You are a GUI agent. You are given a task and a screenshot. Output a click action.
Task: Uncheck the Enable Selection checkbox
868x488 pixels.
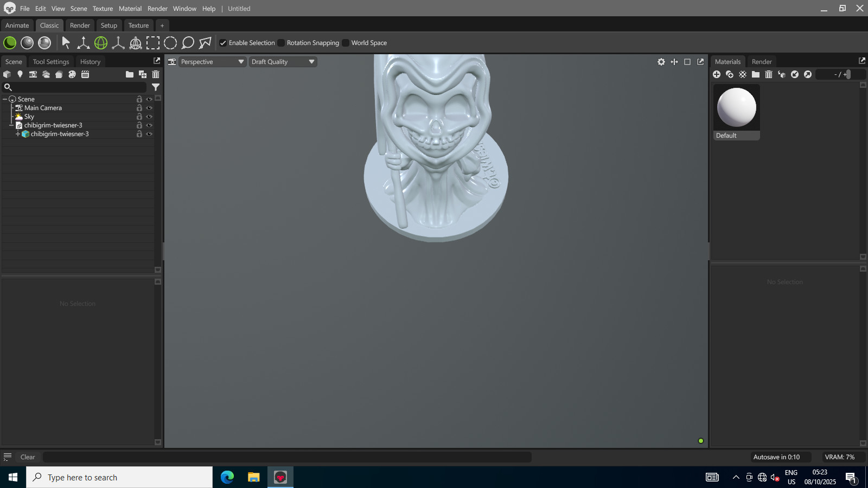[x=223, y=43]
